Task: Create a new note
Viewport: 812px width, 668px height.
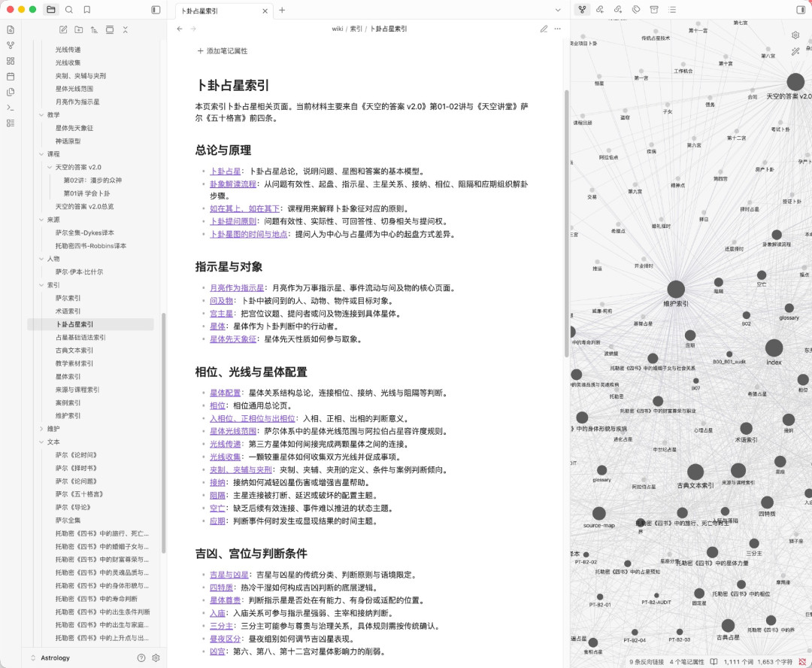Action: 63,29
